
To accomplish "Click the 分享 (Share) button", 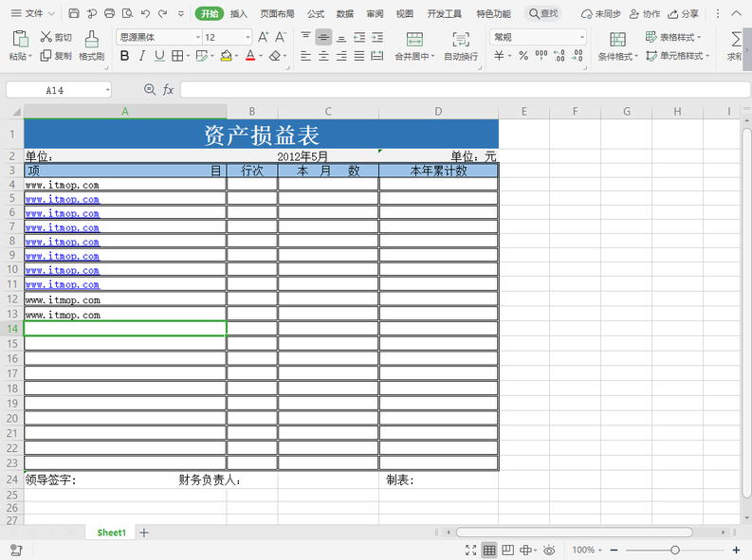I will pos(684,14).
